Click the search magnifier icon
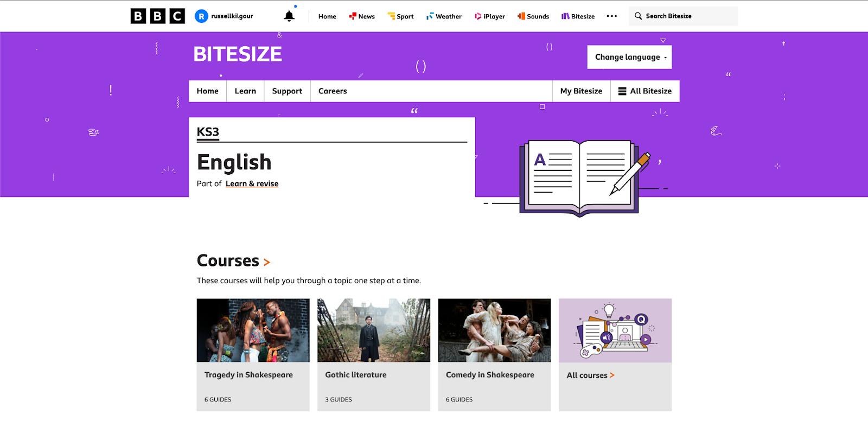 639,16
